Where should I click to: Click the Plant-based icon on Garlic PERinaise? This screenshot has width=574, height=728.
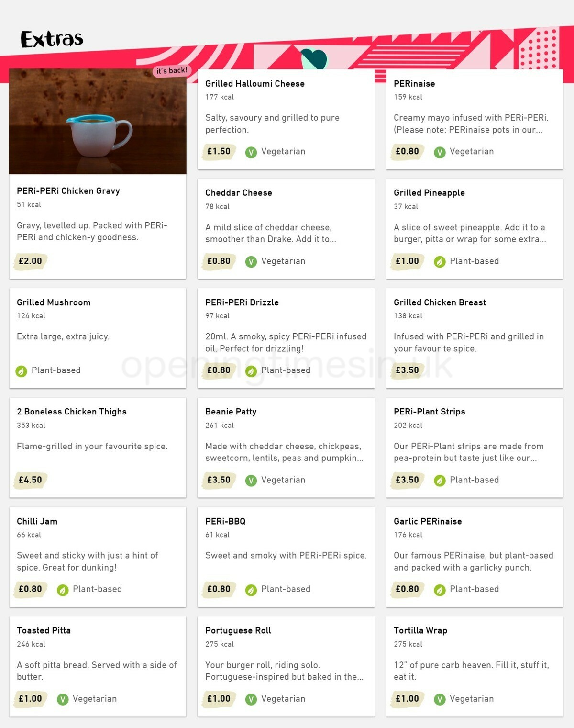(439, 589)
